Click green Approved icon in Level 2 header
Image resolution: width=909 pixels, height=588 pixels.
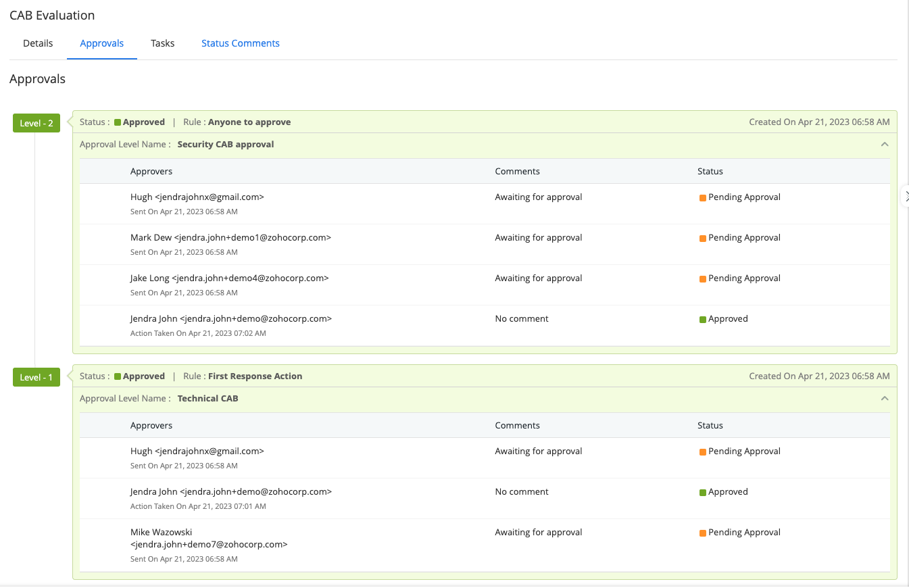coord(118,122)
